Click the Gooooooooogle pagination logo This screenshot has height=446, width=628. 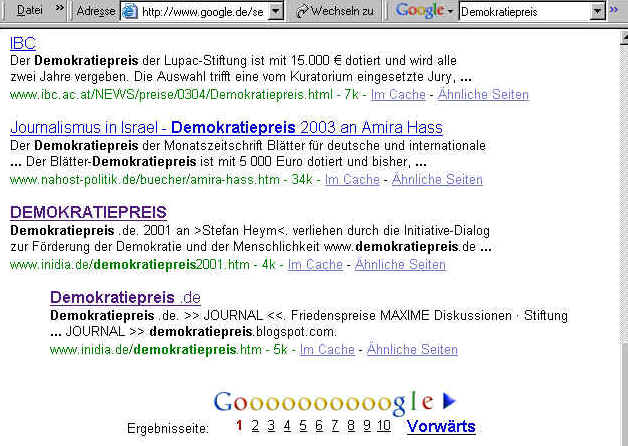coord(324,402)
